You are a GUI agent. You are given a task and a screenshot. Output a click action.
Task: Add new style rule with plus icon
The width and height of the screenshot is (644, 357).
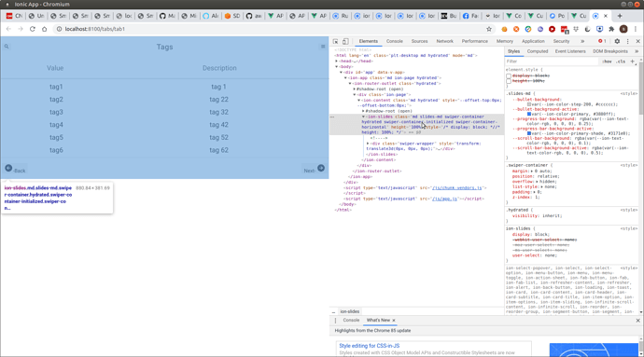[633, 62]
